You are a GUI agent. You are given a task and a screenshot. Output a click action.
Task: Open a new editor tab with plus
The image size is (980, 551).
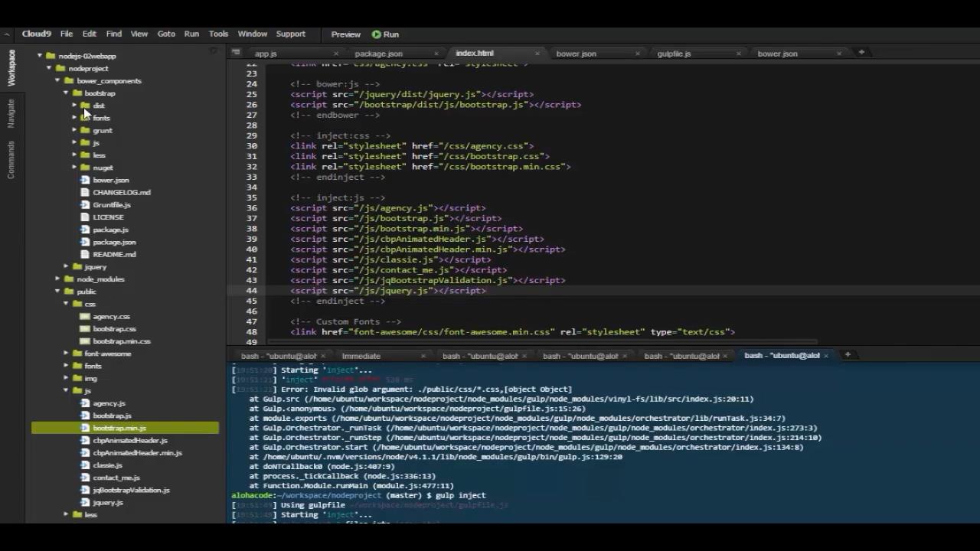tap(861, 52)
